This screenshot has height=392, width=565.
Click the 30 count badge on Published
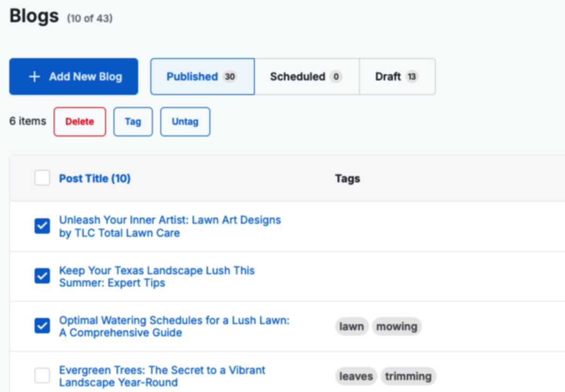coord(230,77)
